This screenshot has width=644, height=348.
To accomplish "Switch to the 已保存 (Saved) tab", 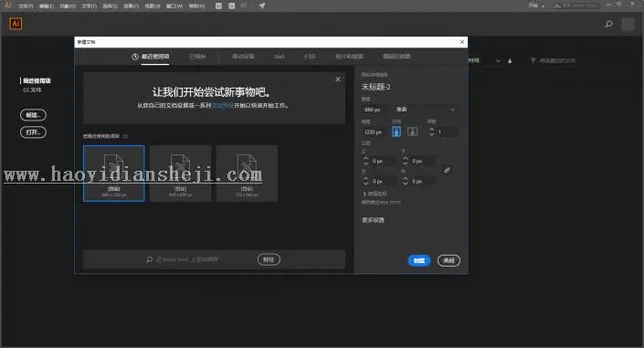I will 197,57.
